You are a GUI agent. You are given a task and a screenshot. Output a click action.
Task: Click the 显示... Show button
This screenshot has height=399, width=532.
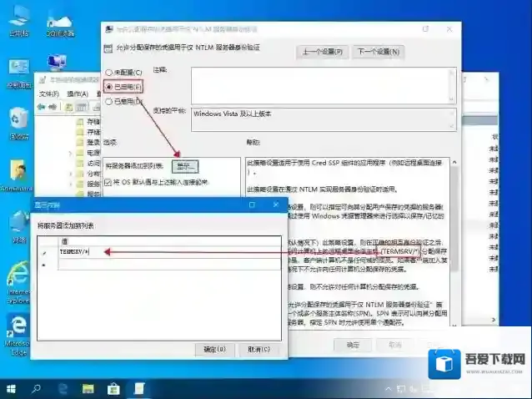click(x=185, y=166)
